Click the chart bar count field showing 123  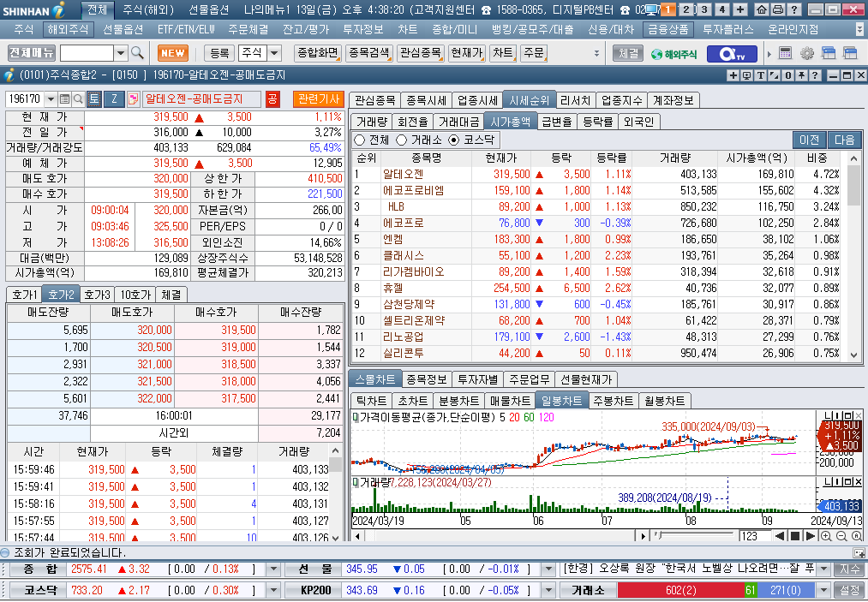pos(756,535)
